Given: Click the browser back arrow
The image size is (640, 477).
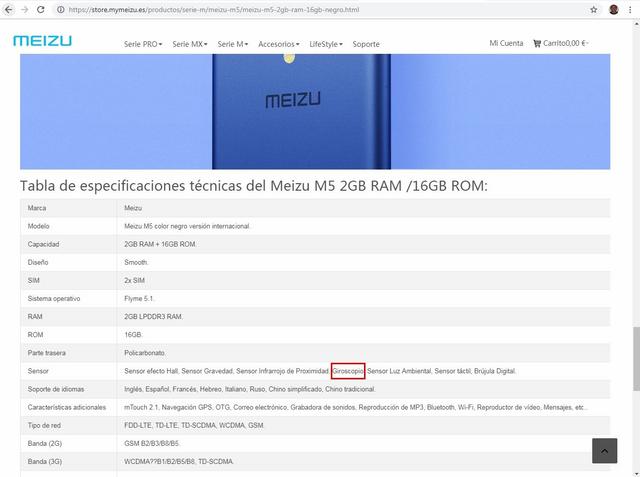Looking at the screenshot, I should [x=8, y=9].
